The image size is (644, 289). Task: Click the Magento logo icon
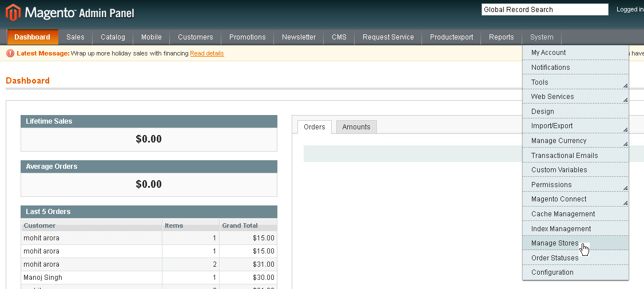(x=13, y=13)
